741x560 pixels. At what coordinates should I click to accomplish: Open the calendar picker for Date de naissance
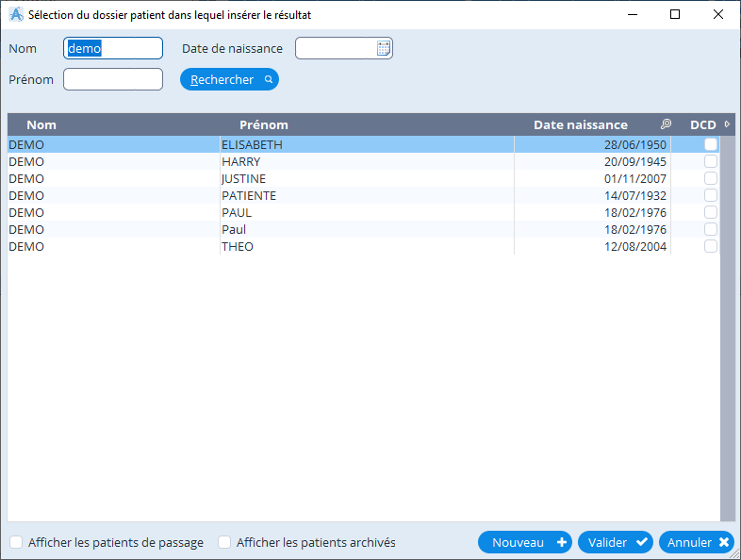click(384, 49)
